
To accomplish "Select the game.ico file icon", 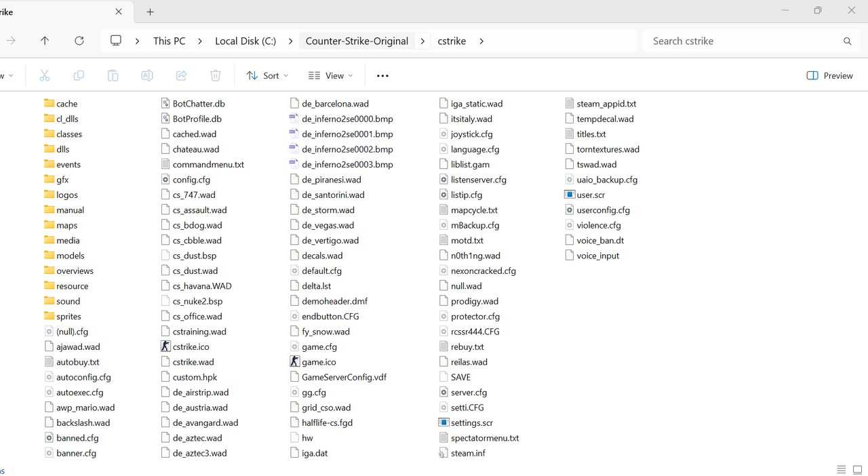I will [294, 361].
